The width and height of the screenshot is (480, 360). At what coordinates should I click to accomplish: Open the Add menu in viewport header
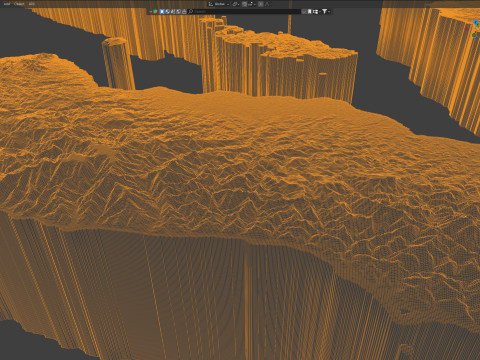[7, 4]
